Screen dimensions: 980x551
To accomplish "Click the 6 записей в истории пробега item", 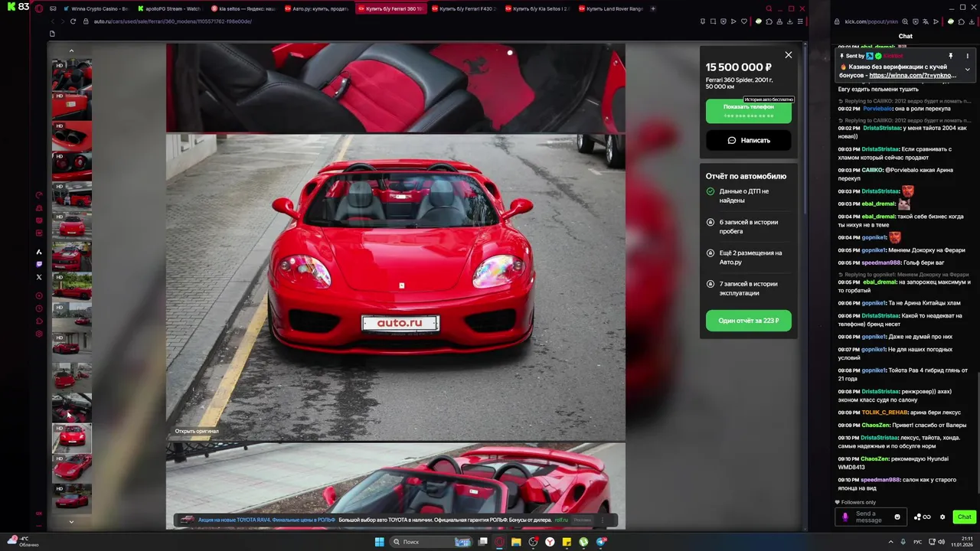I will [x=748, y=227].
